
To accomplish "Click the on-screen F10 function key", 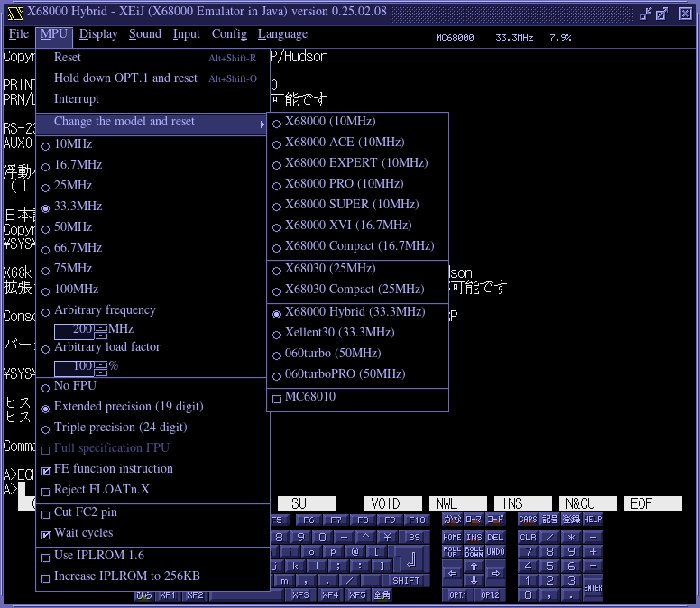I will click(x=417, y=520).
